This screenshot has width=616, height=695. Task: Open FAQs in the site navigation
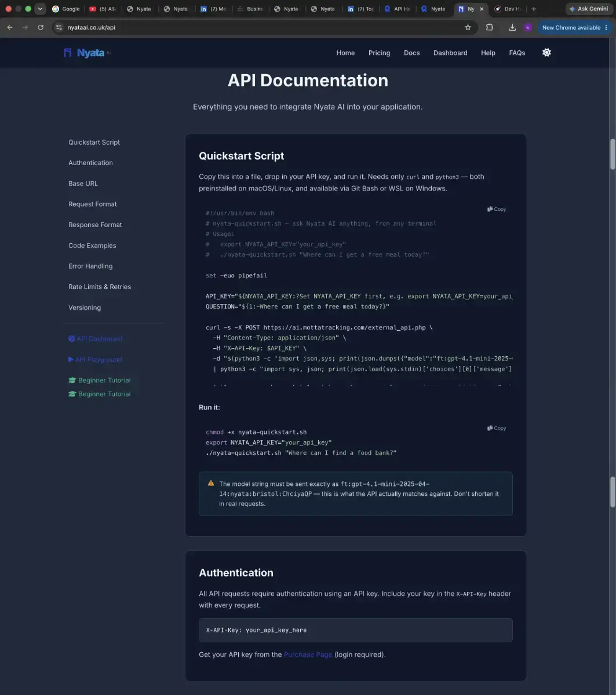(x=517, y=53)
